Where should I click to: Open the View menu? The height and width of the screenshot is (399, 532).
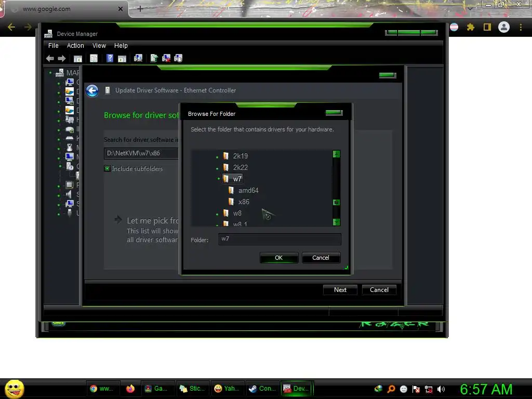99,46
